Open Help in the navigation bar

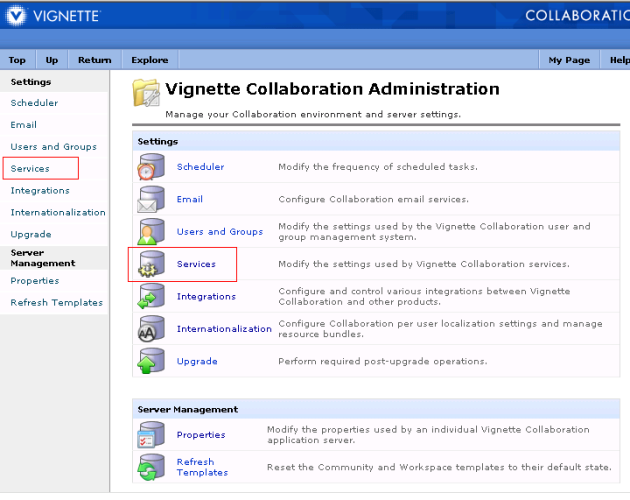coord(619,60)
